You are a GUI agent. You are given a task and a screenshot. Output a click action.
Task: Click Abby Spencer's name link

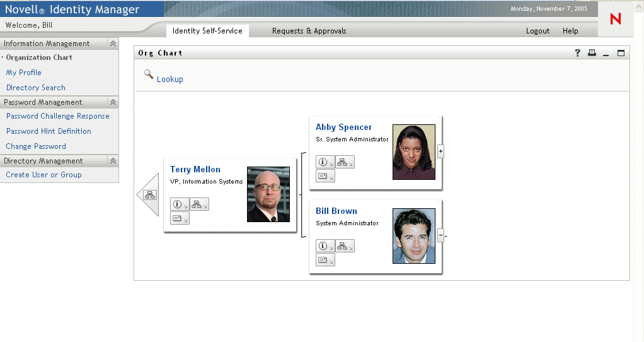(x=344, y=127)
